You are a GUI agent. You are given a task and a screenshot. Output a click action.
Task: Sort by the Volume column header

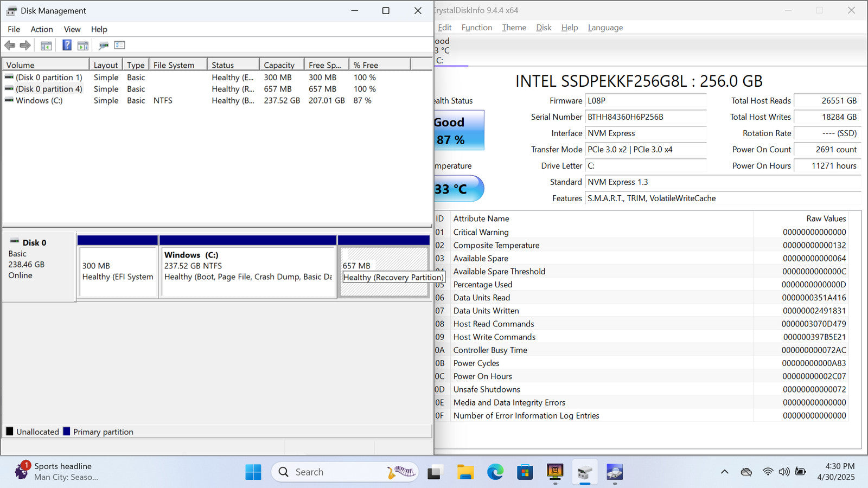coord(46,65)
